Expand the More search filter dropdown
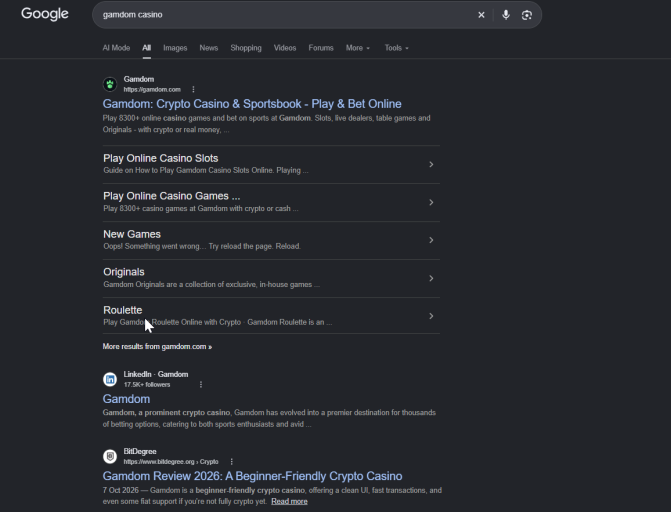The image size is (671, 512). (358, 48)
